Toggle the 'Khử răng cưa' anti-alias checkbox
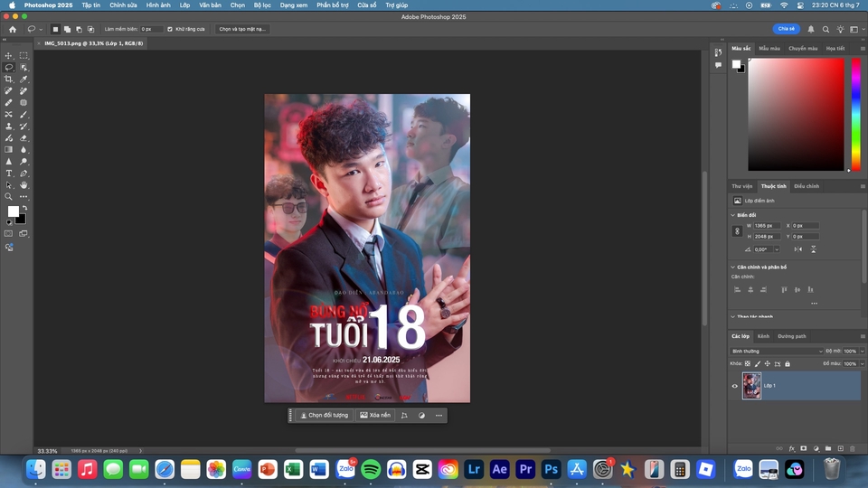This screenshot has height=488, width=868. 170,29
